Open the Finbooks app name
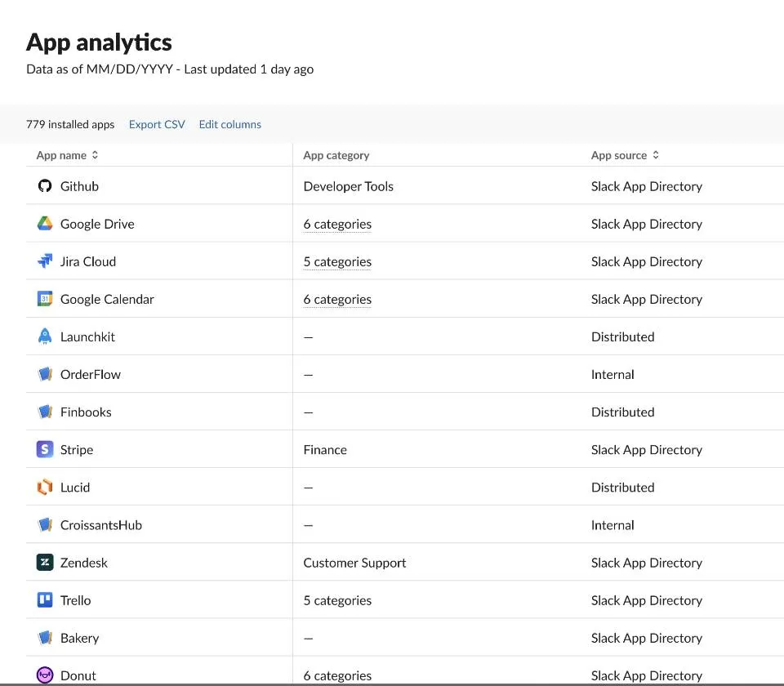The width and height of the screenshot is (784, 686). coord(86,412)
